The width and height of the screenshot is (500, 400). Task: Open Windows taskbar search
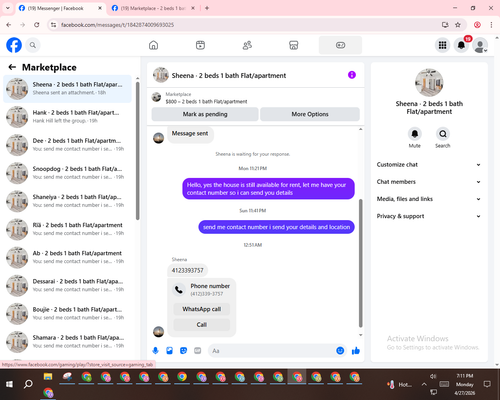pyautogui.click(x=28, y=384)
